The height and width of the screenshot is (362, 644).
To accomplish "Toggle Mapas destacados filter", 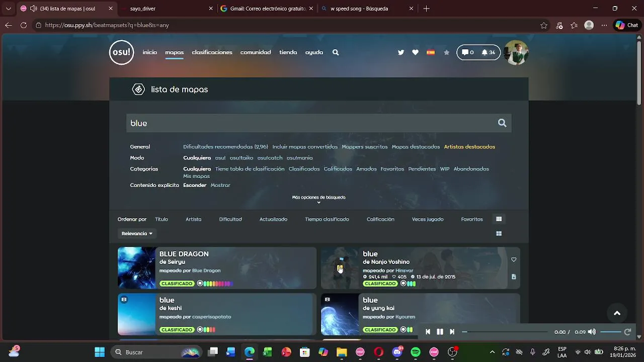I will coord(416,147).
